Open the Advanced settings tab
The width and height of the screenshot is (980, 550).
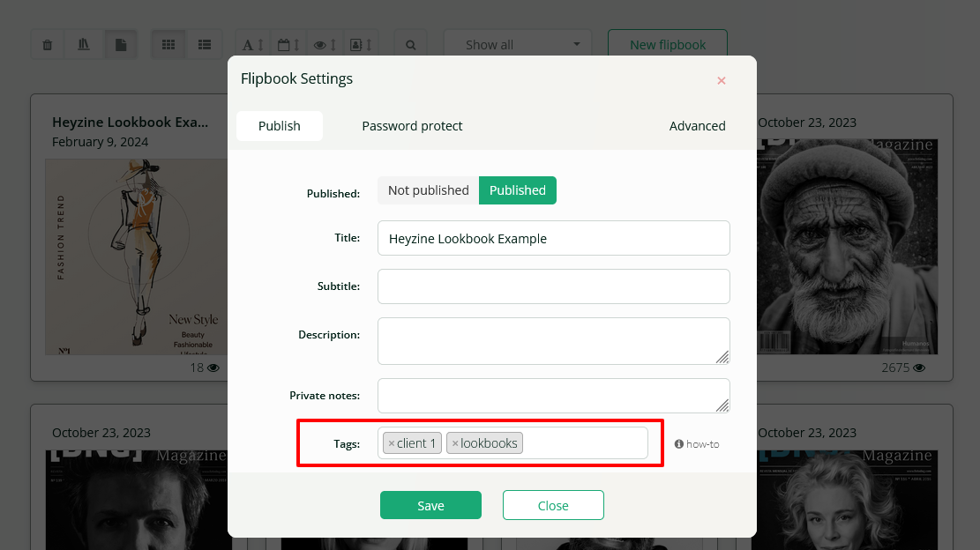pyautogui.click(x=697, y=126)
